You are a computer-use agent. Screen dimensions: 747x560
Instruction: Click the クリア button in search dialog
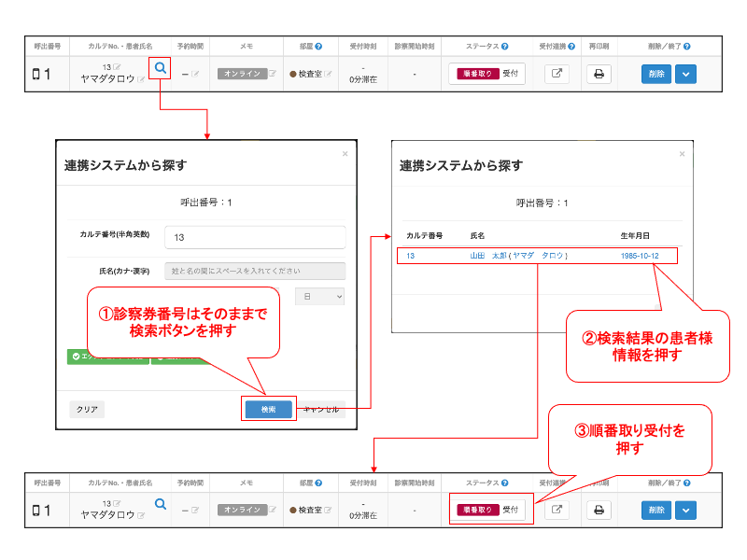click(x=87, y=410)
